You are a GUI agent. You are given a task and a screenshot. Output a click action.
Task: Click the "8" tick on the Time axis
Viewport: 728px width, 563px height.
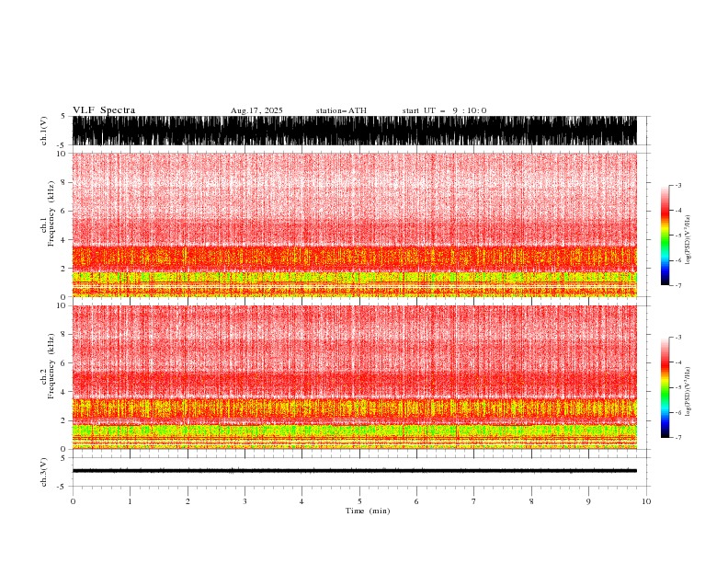point(531,501)
